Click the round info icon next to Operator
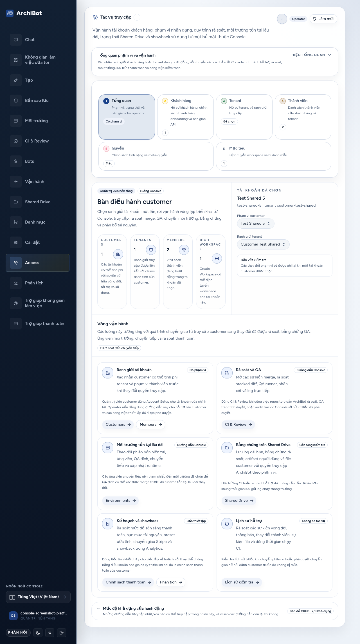Viewport: 360px width, 644px height. point(282,19)
